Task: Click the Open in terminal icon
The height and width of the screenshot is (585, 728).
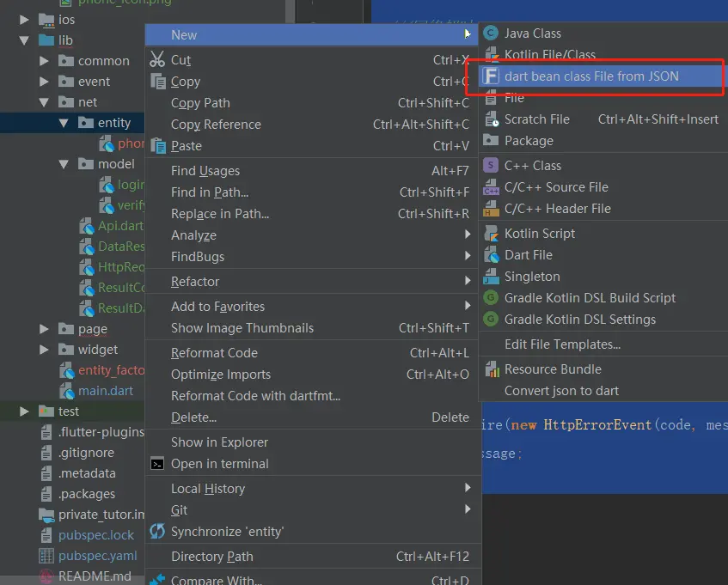Action: (157, 464)
